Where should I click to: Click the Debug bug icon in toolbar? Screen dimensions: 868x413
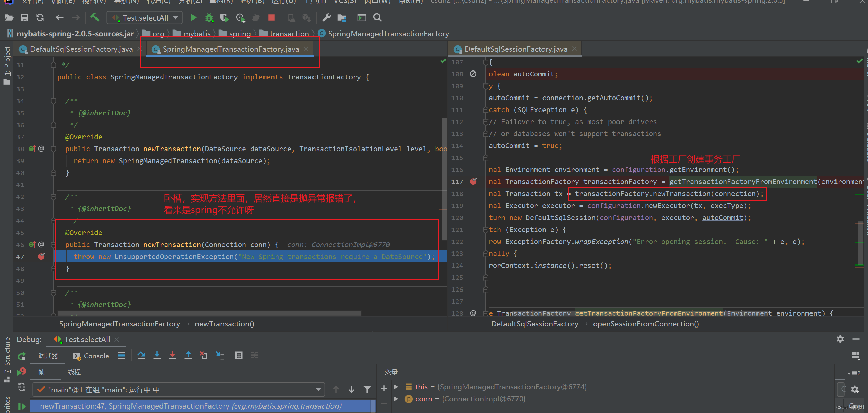209,17
